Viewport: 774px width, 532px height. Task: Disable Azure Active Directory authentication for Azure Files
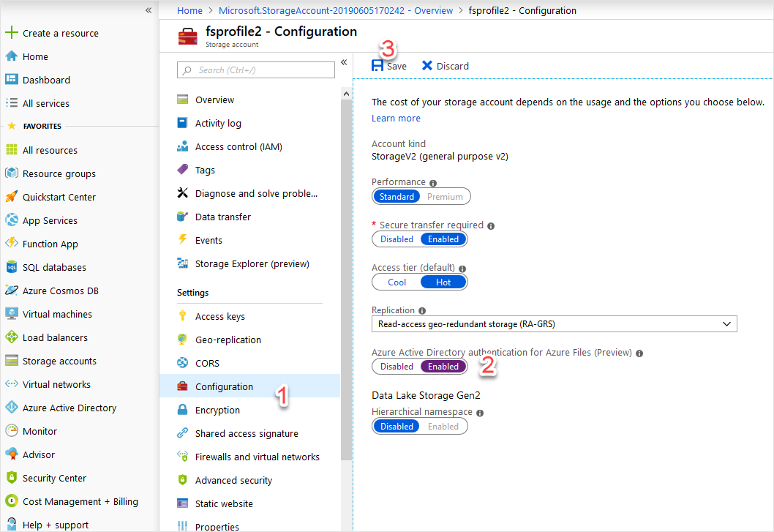click(x=396, y=366)
